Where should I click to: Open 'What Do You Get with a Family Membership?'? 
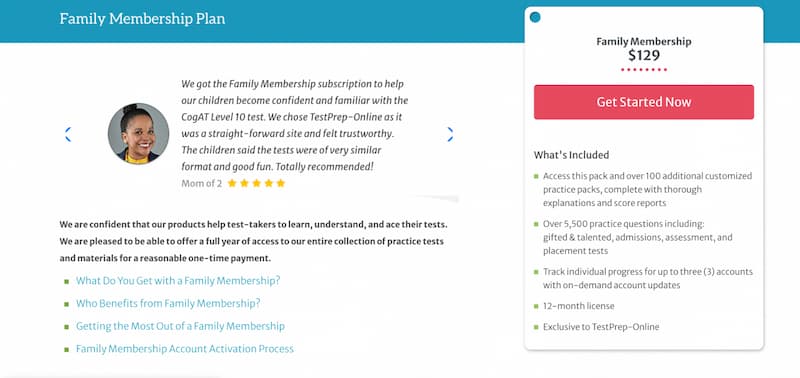pos(178,281)
